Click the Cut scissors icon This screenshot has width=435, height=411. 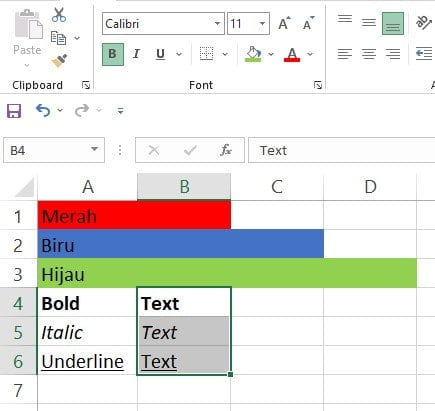click(x=59, y=15)
